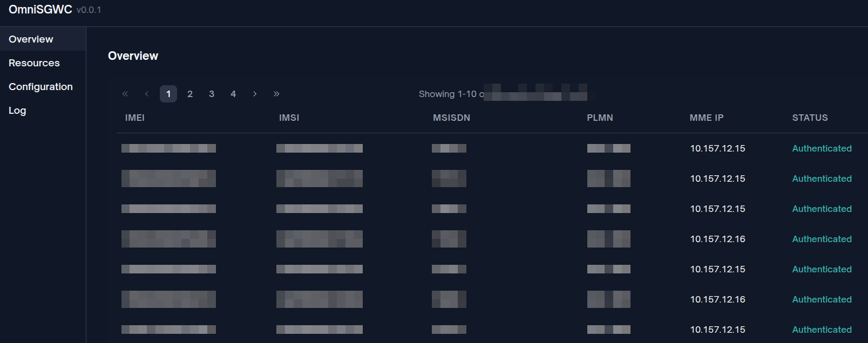The height and width of the screenshot is (343, 868).
Task: Show the Log page from sidebar
Action: (17, 111)
